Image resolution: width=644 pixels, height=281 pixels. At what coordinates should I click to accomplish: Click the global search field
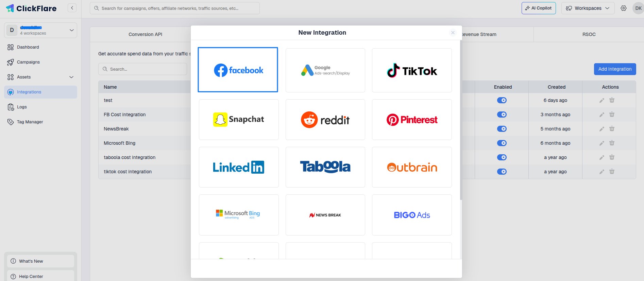[x=174, y=8]
